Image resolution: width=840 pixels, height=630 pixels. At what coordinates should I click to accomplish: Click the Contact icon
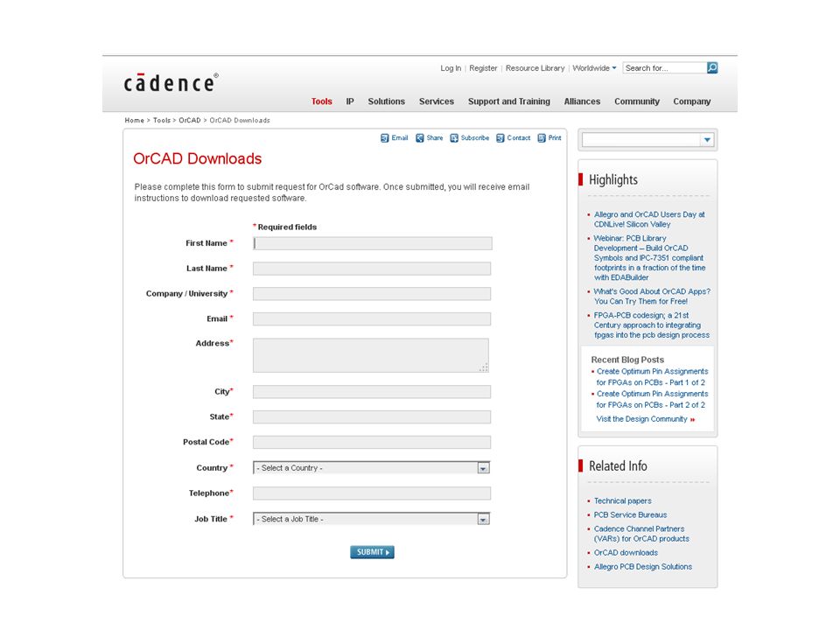point(500,138)
